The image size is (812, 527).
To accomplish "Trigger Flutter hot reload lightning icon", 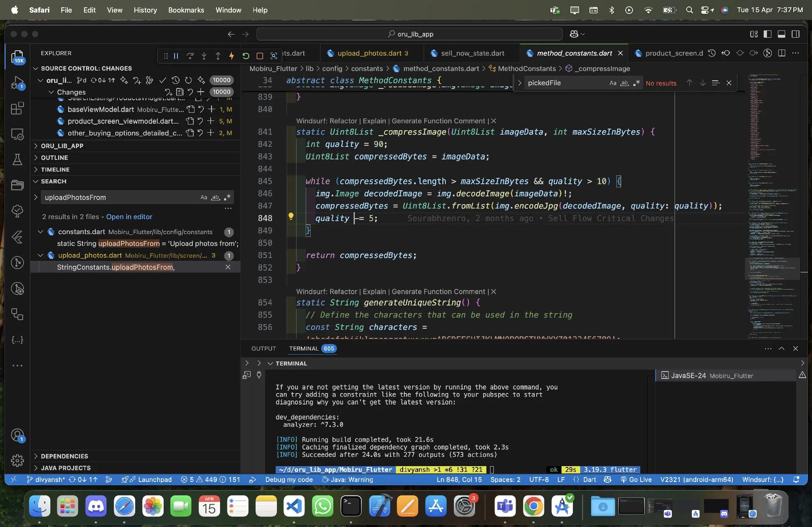I will (231, 56).
